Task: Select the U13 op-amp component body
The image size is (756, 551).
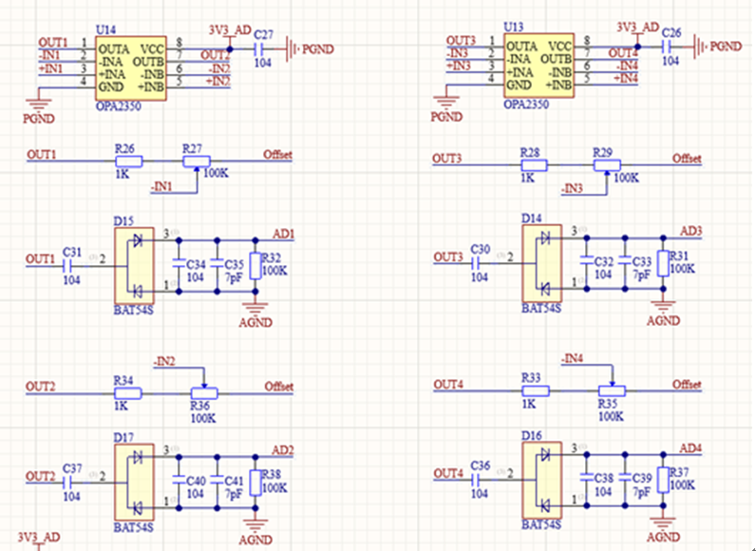Action: coord(539,66)
